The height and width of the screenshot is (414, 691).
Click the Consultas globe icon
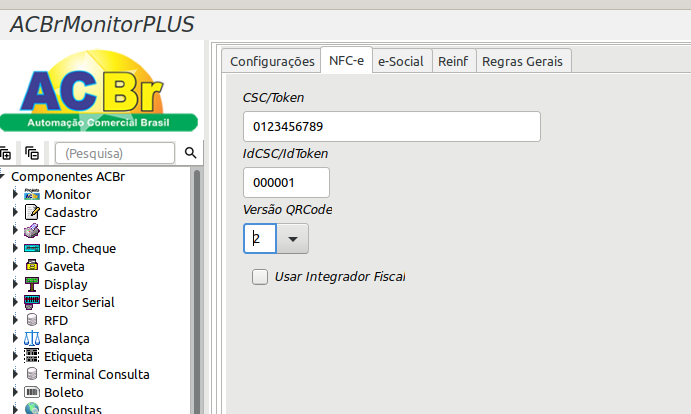32,408
